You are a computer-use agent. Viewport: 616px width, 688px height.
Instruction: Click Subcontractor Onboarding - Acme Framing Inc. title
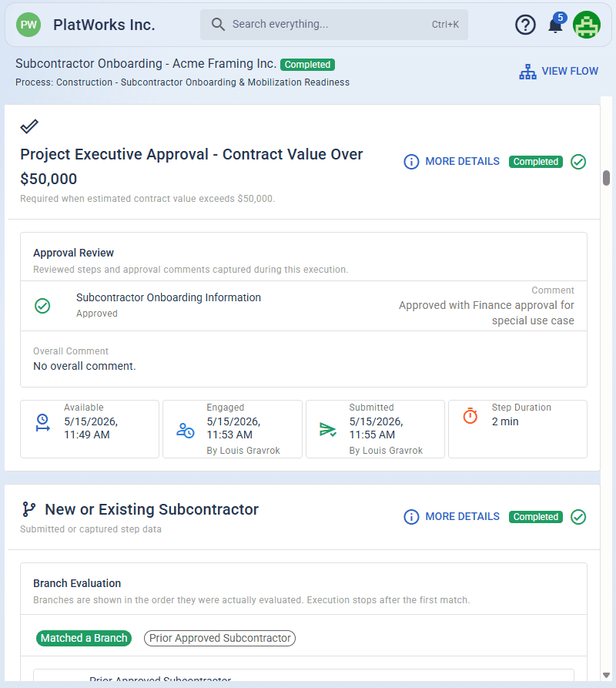tap(146, 64)
